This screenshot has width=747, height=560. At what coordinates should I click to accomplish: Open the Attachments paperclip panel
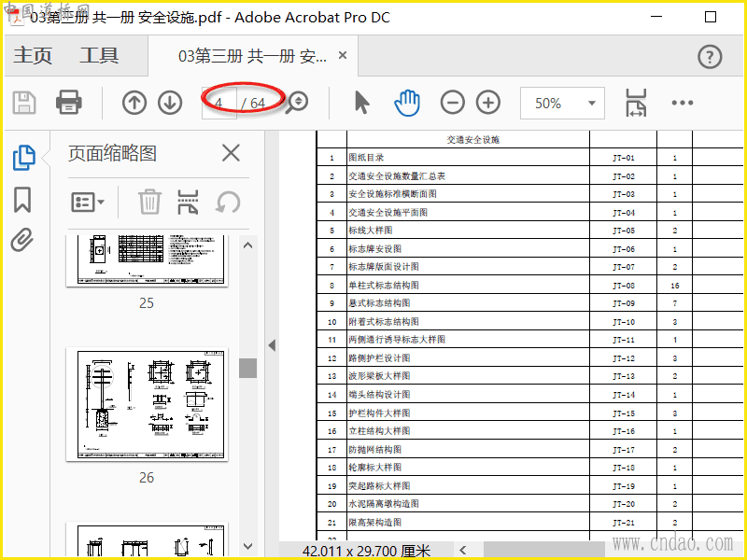coord(22,240)
